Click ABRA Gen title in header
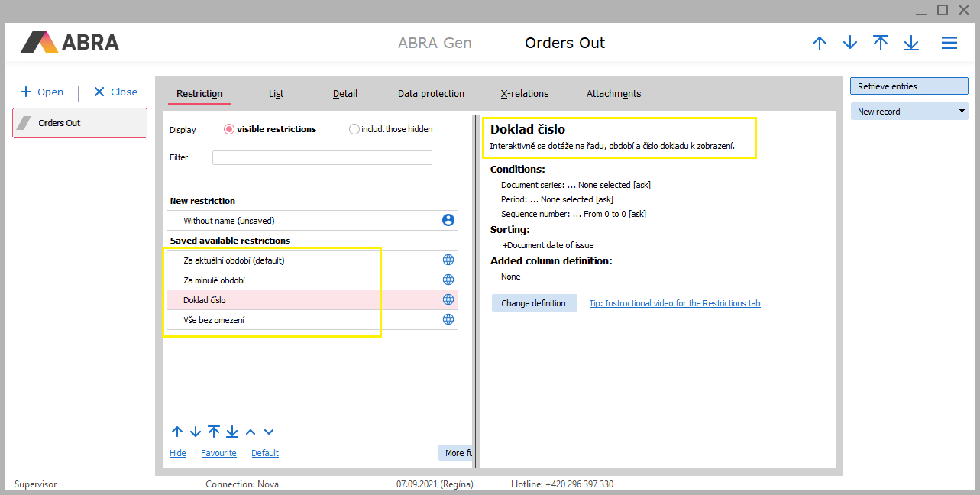Image resolution: width=980 pixels, height=495 pixels. (435, 43)
